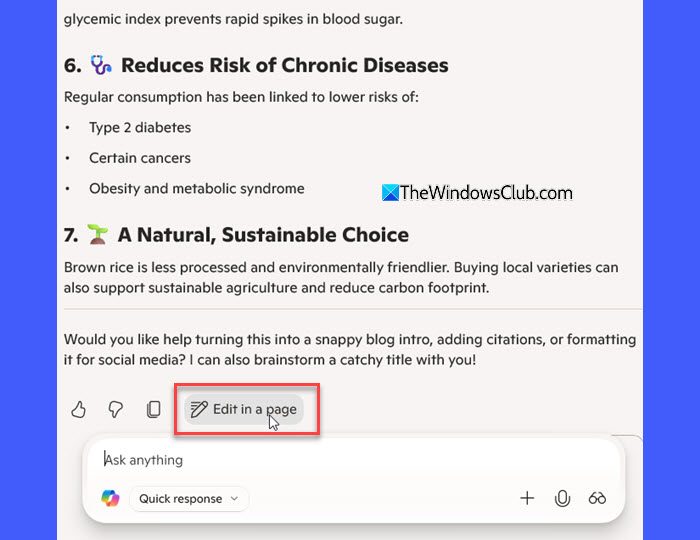Click the Type 2 diabetes bullet item
Image resolution: width=700 pixels, height=540 pixels.
click(140, 128)
